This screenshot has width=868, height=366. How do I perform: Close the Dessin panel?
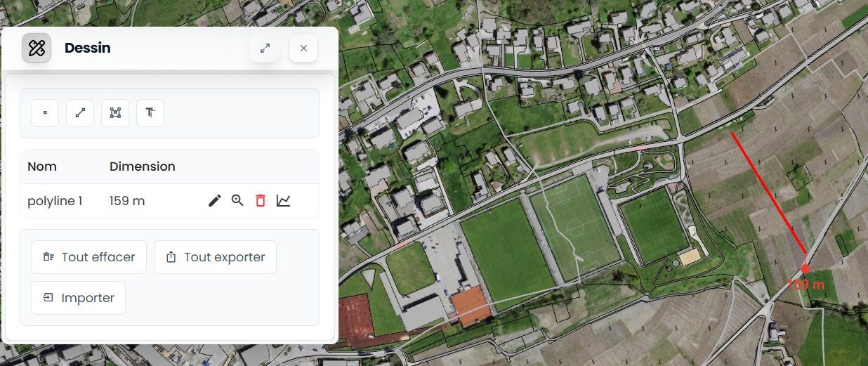coord(303,48)
